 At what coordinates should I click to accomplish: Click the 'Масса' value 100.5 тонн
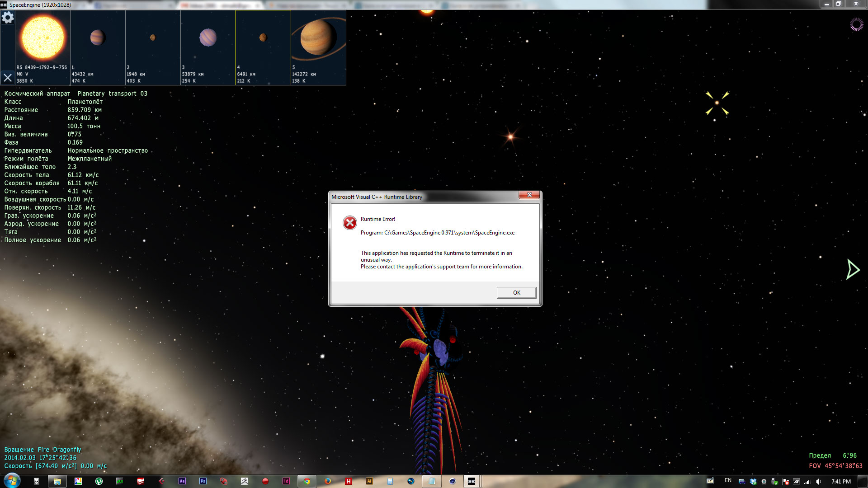[84, 126]
